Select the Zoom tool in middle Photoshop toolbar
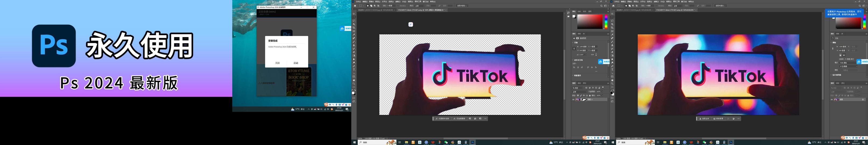Viewport: 868px width, 145px height. click(x=354, y=84)
